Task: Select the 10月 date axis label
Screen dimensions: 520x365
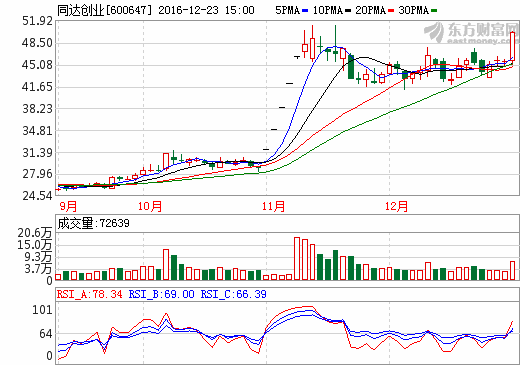Action: point(150,206)
